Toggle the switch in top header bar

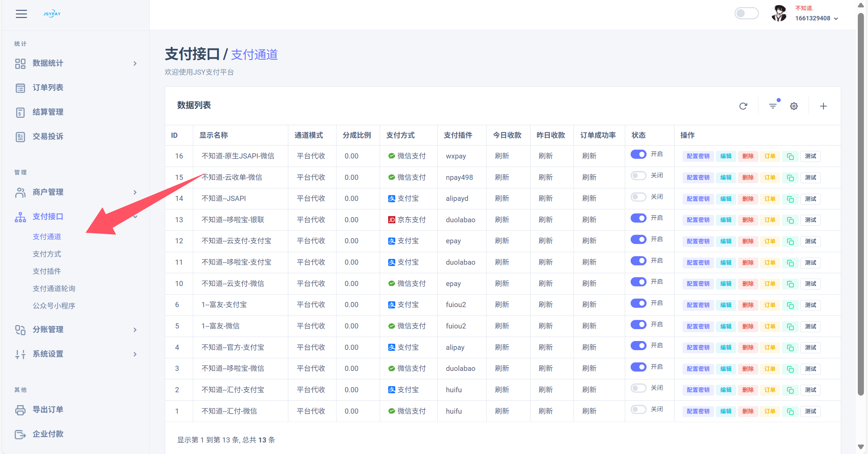coord(746,14)
